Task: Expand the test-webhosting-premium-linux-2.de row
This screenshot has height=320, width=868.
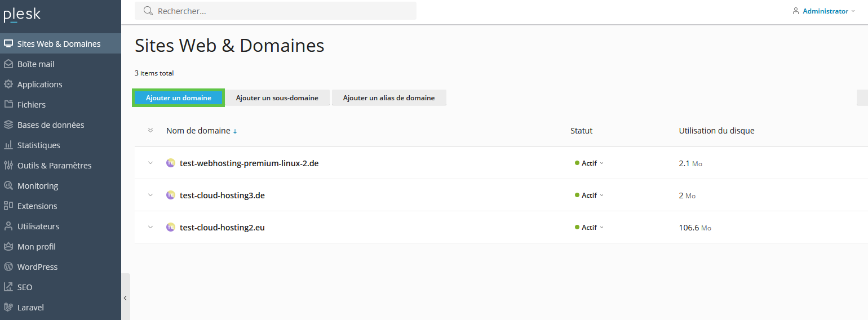Action: [150, 163]
